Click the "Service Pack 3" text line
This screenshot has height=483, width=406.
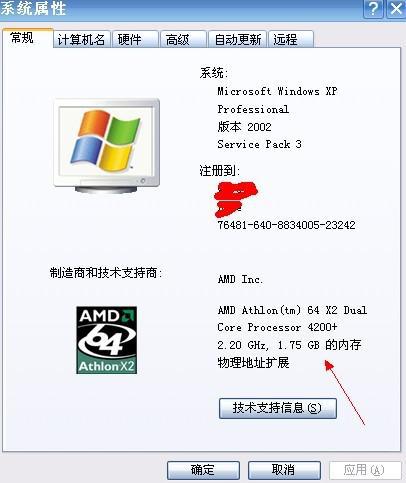click(260, 144)
